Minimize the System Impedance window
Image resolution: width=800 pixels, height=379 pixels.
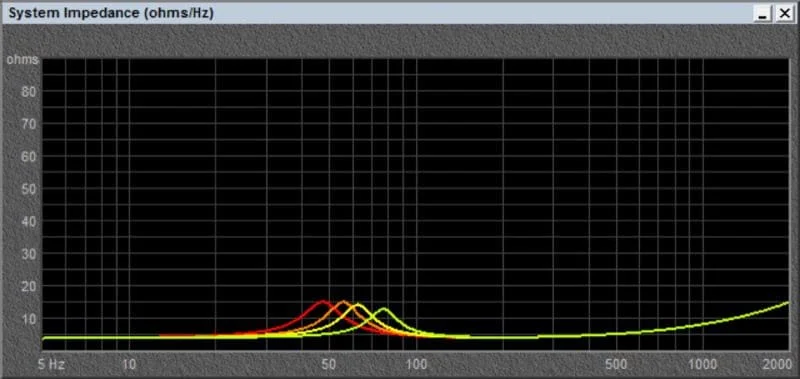click(763, 14)
